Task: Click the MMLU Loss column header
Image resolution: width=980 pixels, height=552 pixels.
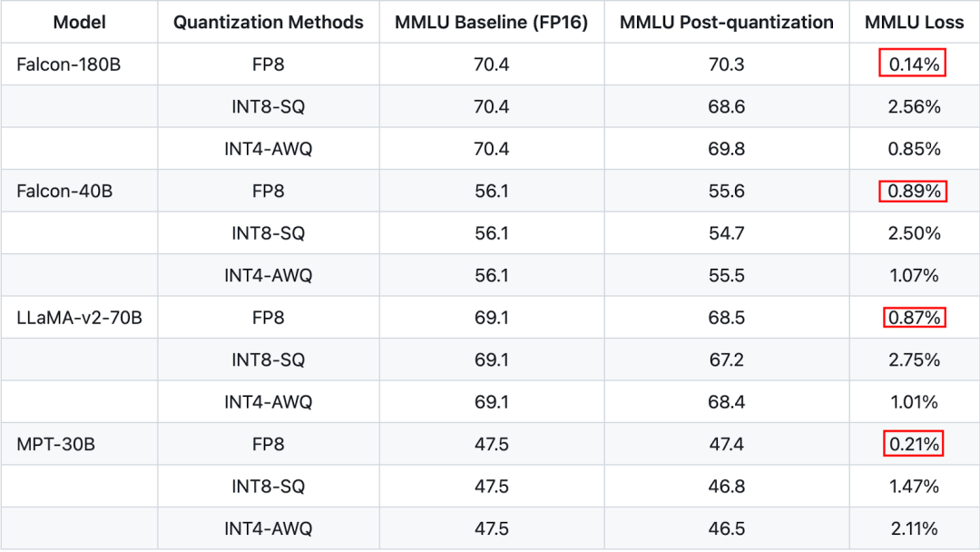Action: tap(914, 23)
